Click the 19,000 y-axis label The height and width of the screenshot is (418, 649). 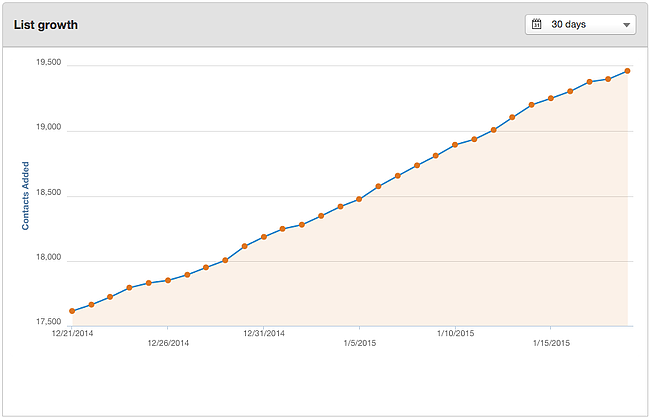click(48, 128)
